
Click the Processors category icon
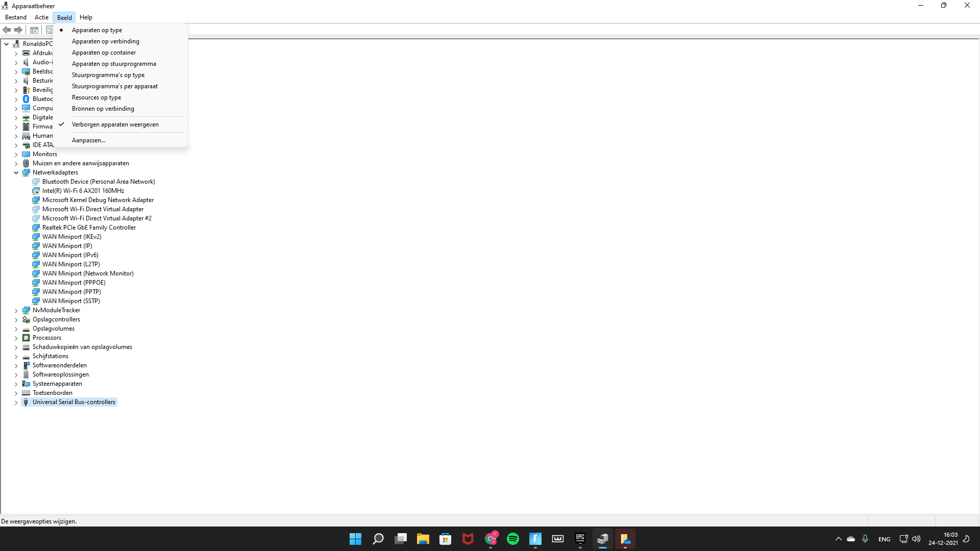pos(26,338)
